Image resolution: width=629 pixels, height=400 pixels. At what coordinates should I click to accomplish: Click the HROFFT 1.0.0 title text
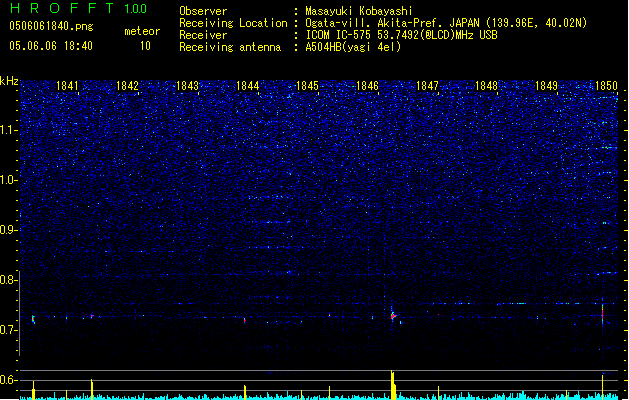pyautogui.click(x=78, y=8)
